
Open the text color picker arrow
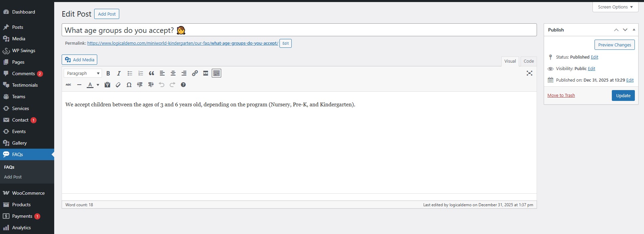98,85
